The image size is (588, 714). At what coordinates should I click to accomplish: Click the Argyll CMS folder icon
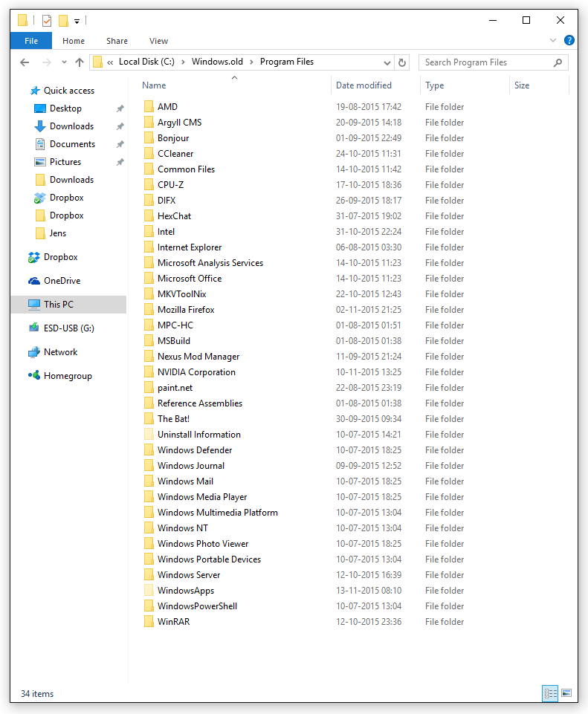pyautogui.click(x=149, y=122)
